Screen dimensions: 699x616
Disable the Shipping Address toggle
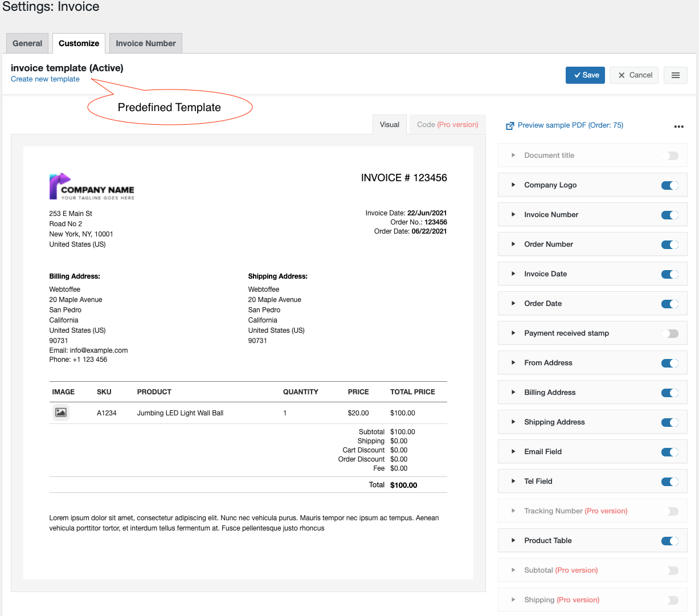click(669, 422)
